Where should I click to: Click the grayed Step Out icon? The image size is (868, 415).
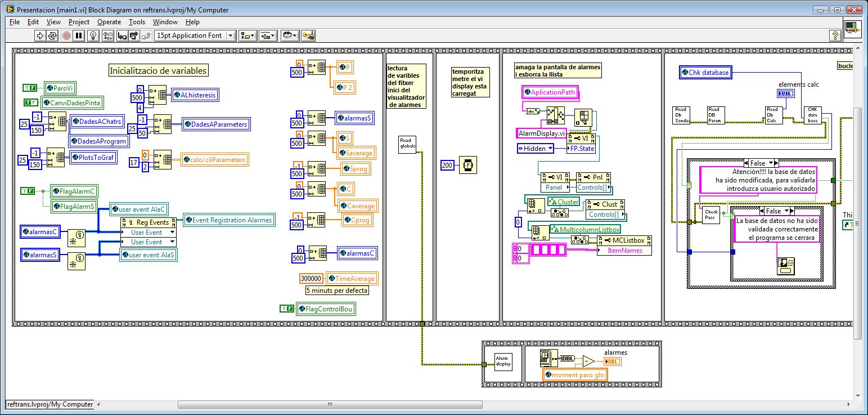click(x=146, y=35)
